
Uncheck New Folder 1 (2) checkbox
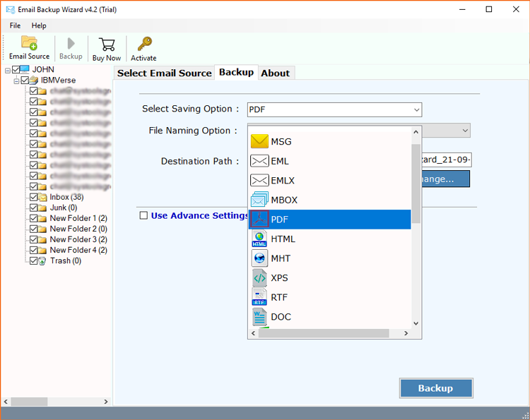[33, 218]
